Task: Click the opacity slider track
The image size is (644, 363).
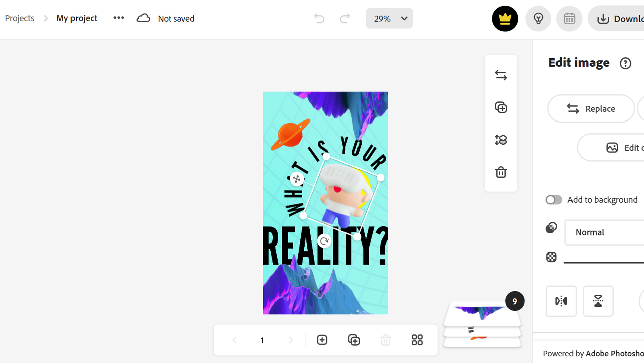Action: tap(604, 262)
